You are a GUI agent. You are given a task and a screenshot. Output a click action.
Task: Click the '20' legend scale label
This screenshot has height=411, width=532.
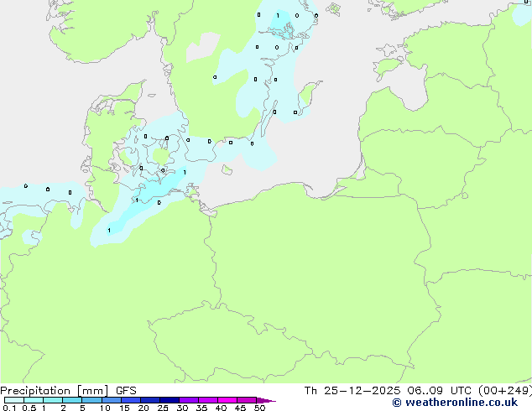point(143,408)
